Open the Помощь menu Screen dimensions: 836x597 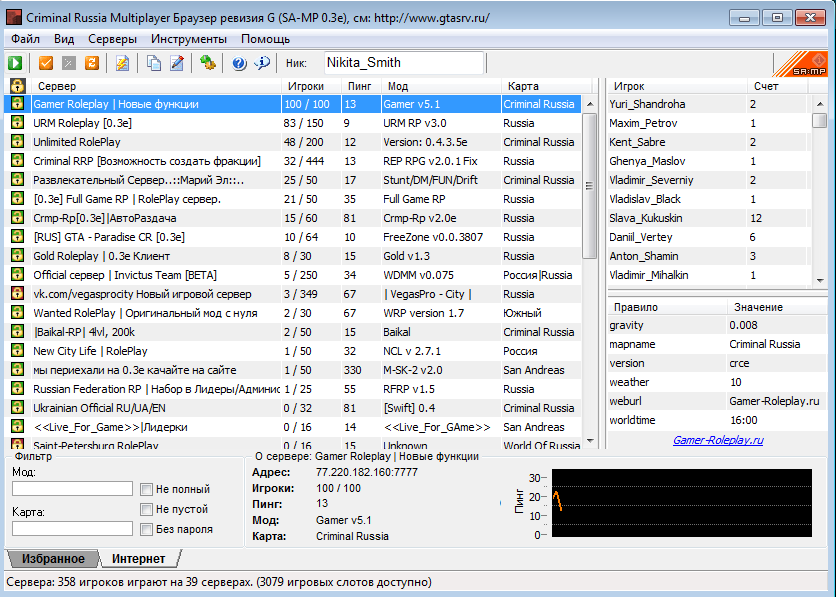click(x=266, y=39)
